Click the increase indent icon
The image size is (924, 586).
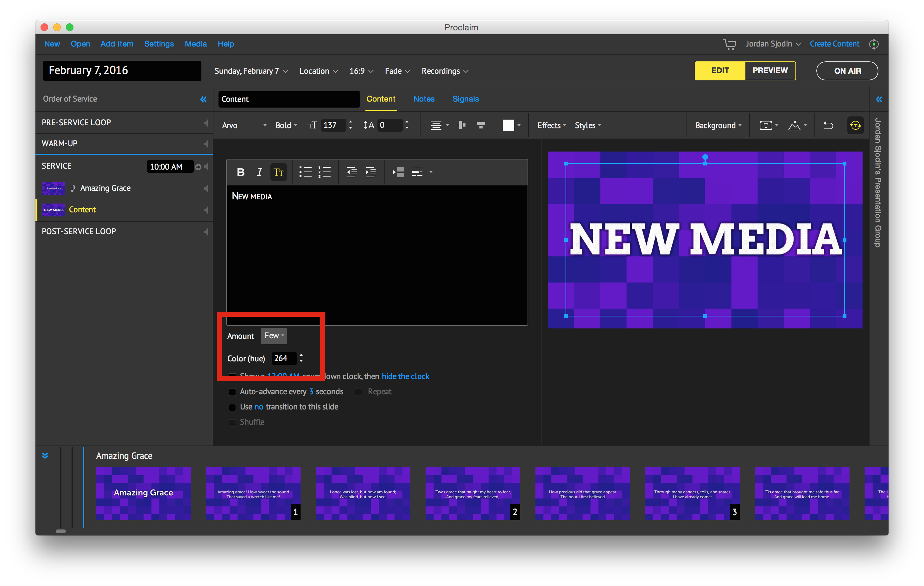(x=371, y=172)
